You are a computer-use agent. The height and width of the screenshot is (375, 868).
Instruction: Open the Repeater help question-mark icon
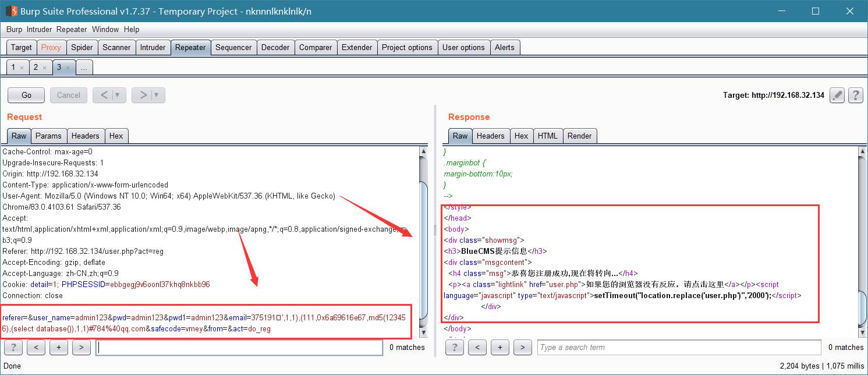(855, 95)
